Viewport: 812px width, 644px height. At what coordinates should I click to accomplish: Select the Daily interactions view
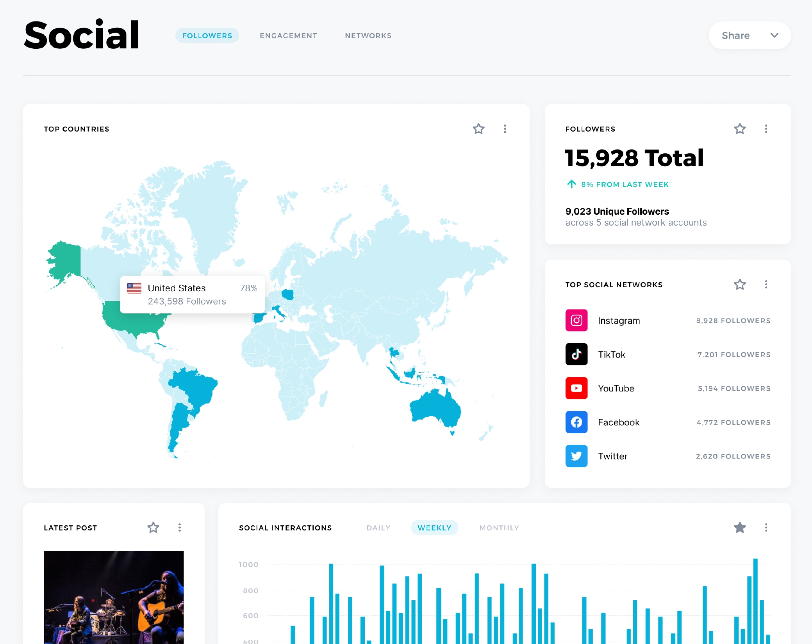(x=378, y=528)
